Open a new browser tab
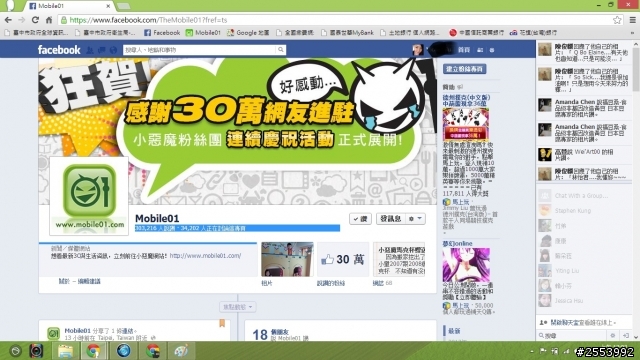The width and height of the screenshot is (640, 360). pos(124,6)
